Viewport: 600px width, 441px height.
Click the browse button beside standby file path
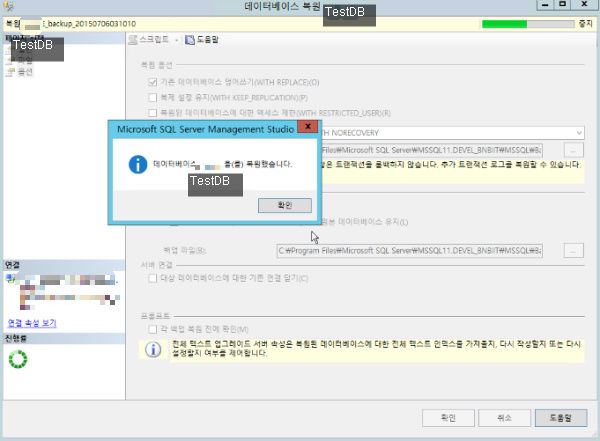point(574,150)
